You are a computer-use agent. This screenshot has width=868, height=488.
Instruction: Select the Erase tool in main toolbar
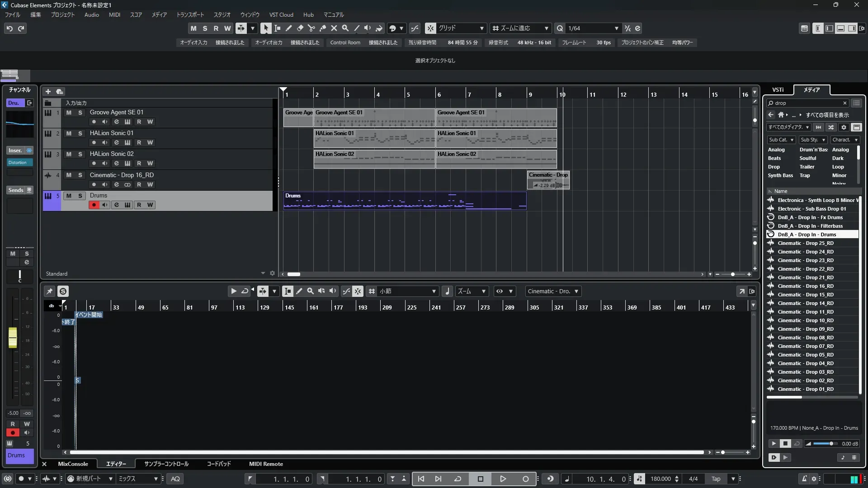click(x=300, y=28)
